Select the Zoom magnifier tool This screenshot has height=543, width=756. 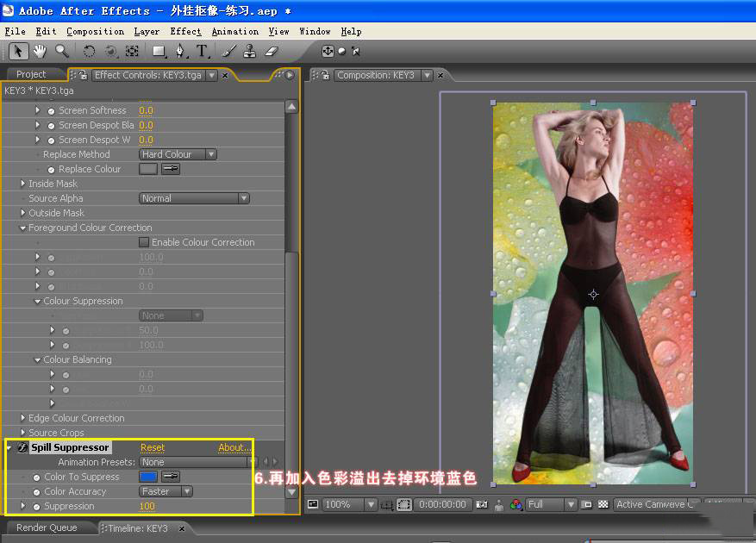[x=62, y=51]
